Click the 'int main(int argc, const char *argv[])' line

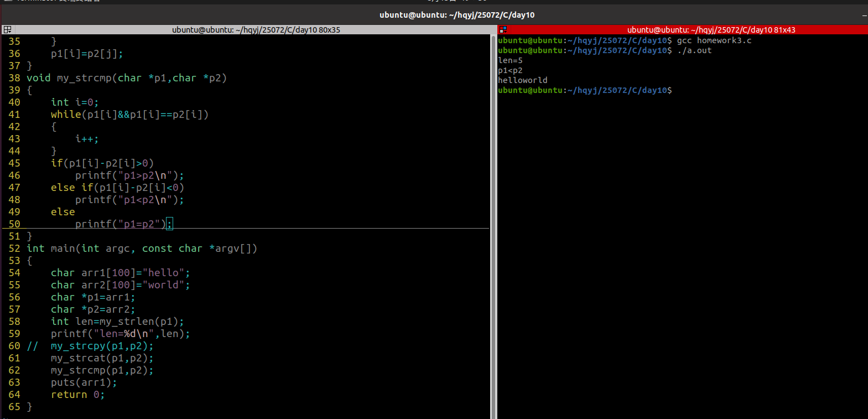click(x=142, y=249)
